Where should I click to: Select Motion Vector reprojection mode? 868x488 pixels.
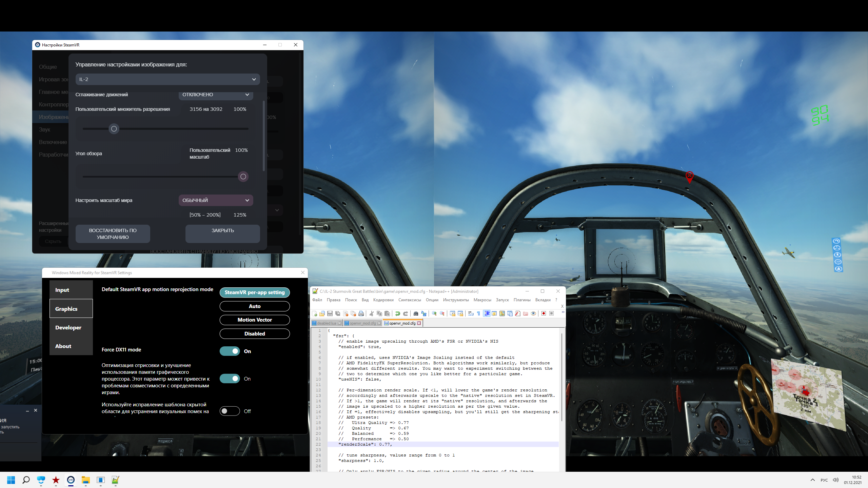coord(255,320)
